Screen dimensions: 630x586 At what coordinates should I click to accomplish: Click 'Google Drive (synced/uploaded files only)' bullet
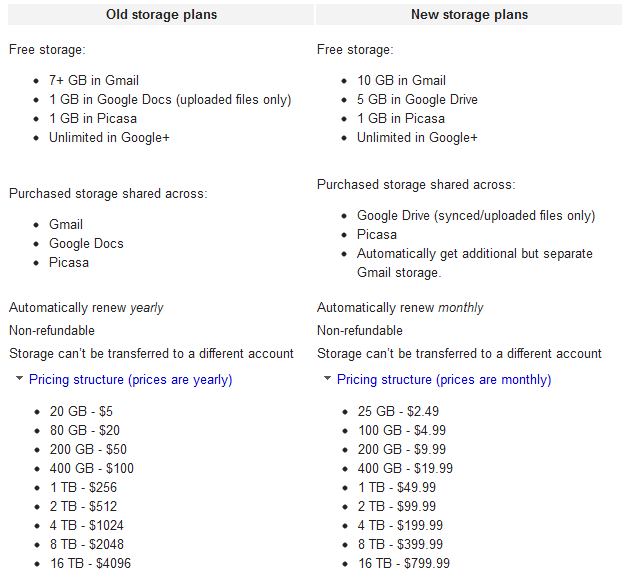coord(475,215)
